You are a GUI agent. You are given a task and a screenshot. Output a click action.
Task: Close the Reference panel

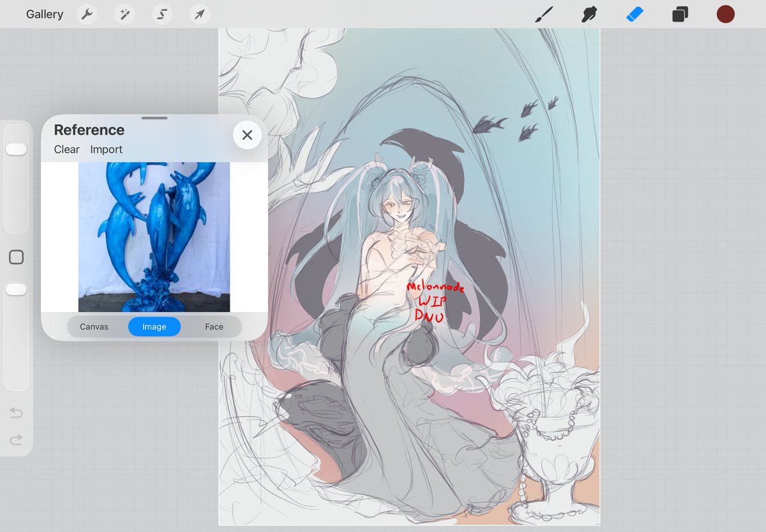(247, 135)
